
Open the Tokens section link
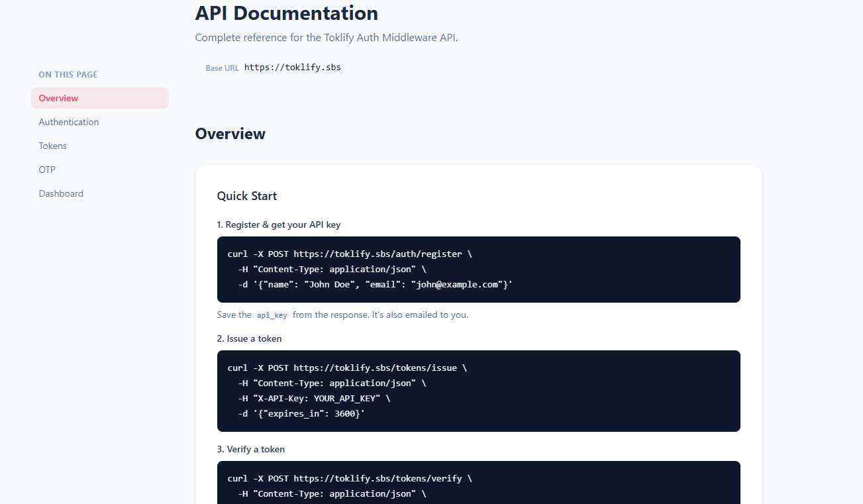click(53, 146)
